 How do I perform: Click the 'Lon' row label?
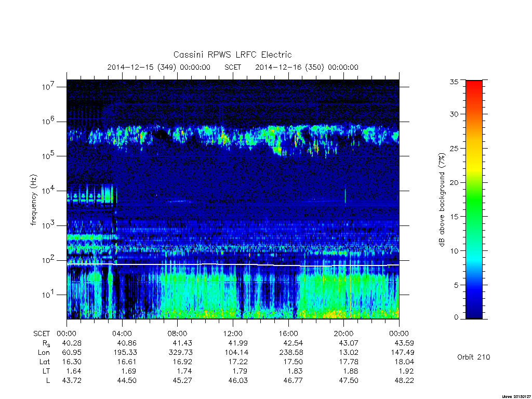[44, 353]
